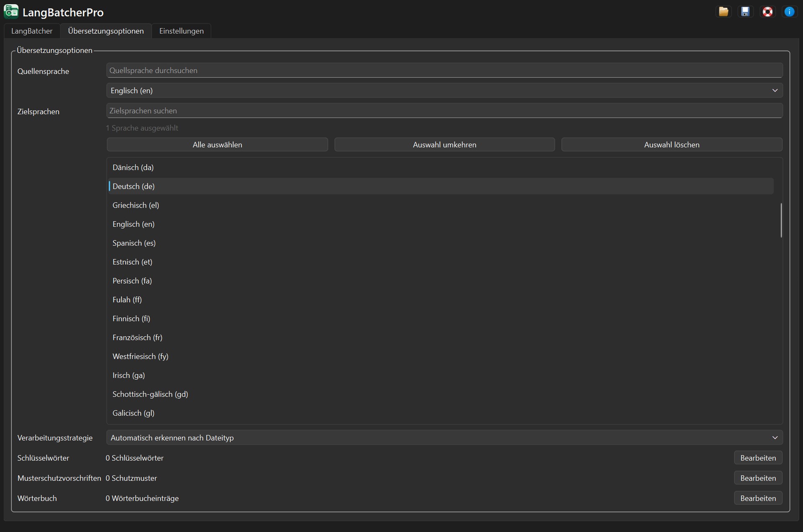Viewport: 803px width, 532px height.
Task: Click the blue info icon
Action: pyautogui.click(x=789, y=12)
